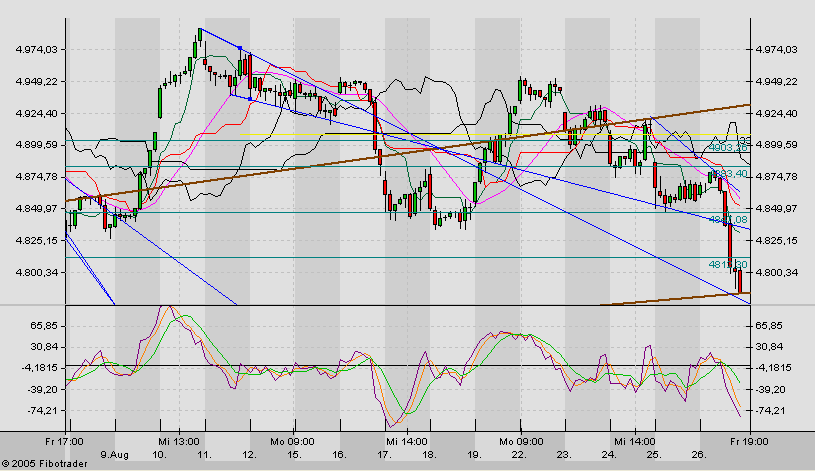Click the 4.849,97 label on left price axis
815x471 pixels.
(34, 208)
